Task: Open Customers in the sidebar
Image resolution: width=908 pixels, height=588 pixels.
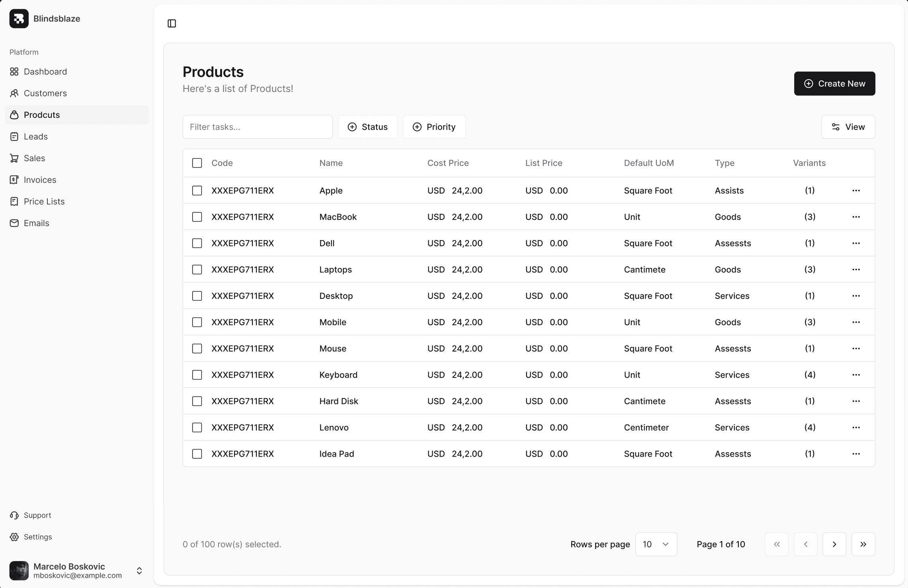Action: tap(77, 93)
